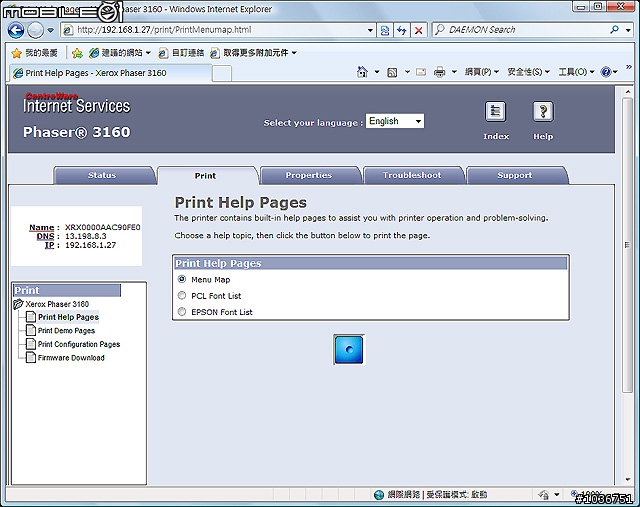Open Print Configuration Pages in sidebar tree
This screenshot has width=640, height=507.
[79, 344]
